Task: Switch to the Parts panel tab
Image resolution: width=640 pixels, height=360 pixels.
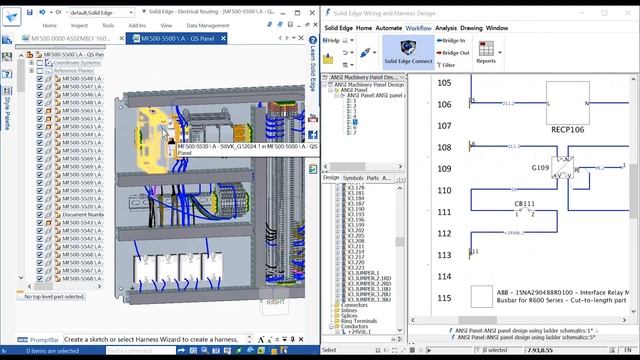Action: [x=372, y=178]
